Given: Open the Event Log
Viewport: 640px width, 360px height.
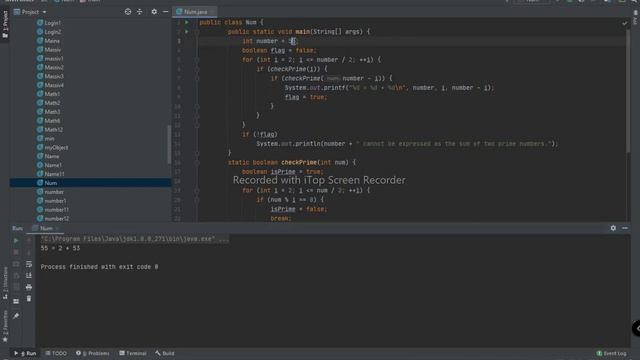Looking at the screenshot, I should (x=611, y=353).
